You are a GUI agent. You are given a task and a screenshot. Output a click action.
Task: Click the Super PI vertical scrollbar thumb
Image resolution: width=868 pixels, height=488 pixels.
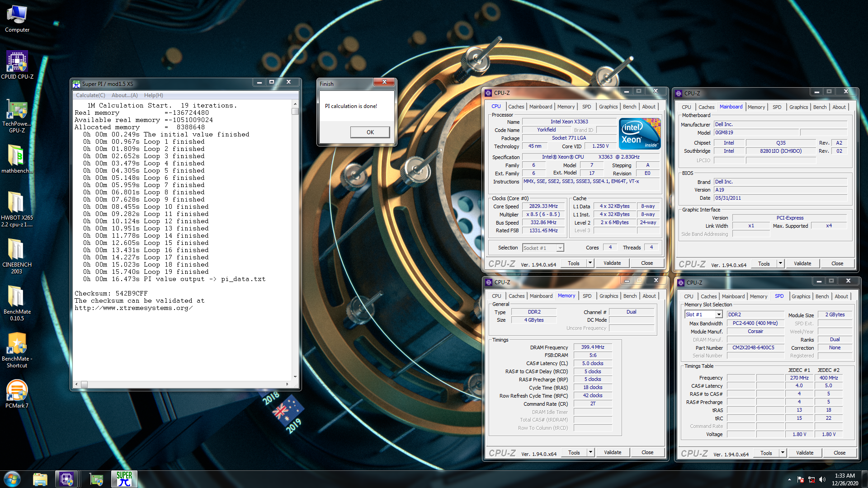pyautogui.click(x=295, y=111)
